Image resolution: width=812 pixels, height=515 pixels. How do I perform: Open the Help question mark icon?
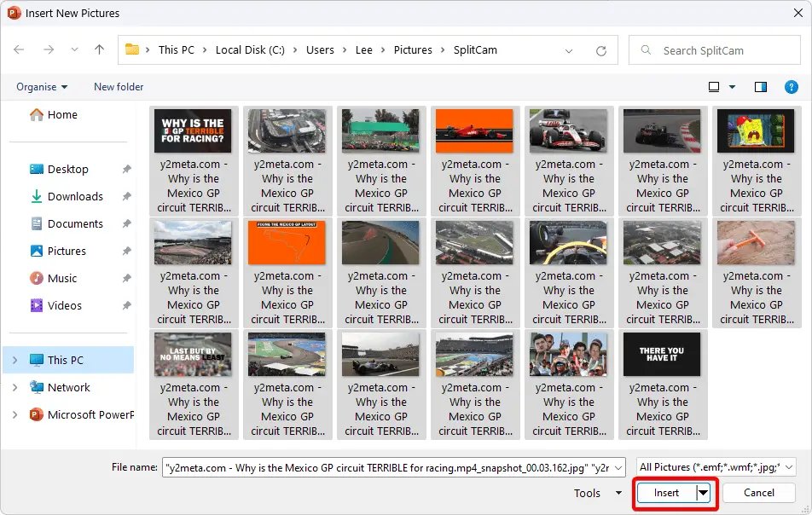791,87
